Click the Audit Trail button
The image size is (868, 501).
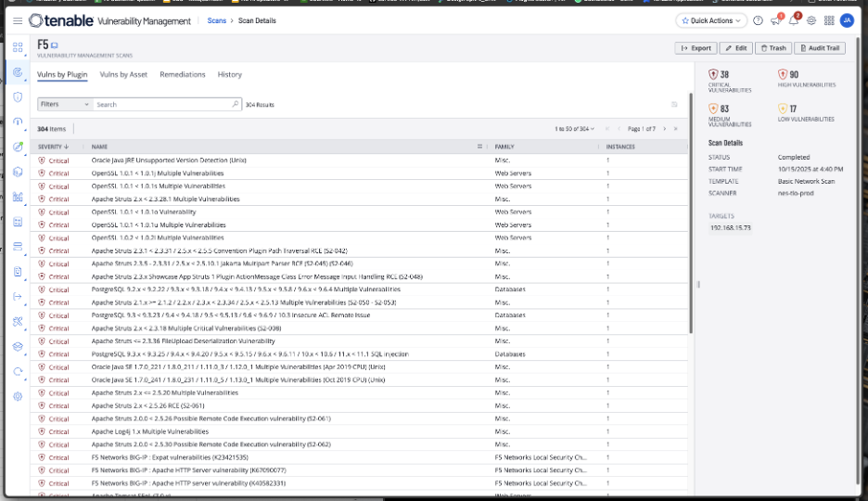click(x=821, y=48)
